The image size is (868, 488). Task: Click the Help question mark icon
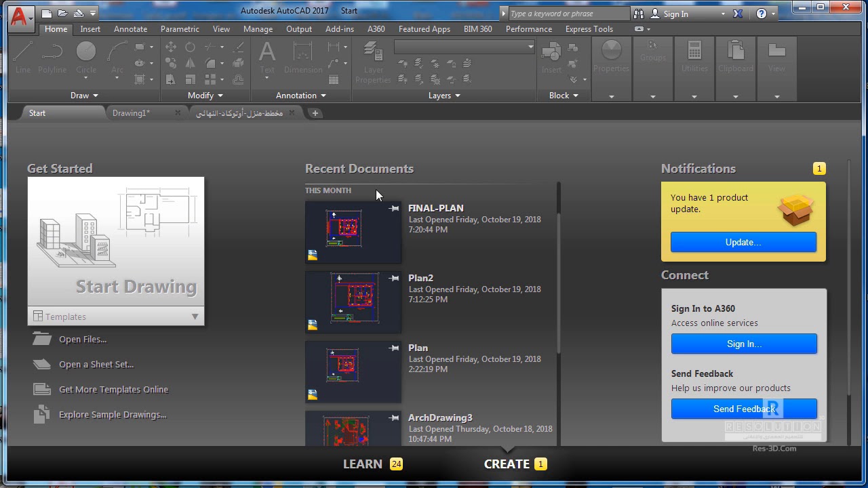pyautogui.click(x=762, y=14)
